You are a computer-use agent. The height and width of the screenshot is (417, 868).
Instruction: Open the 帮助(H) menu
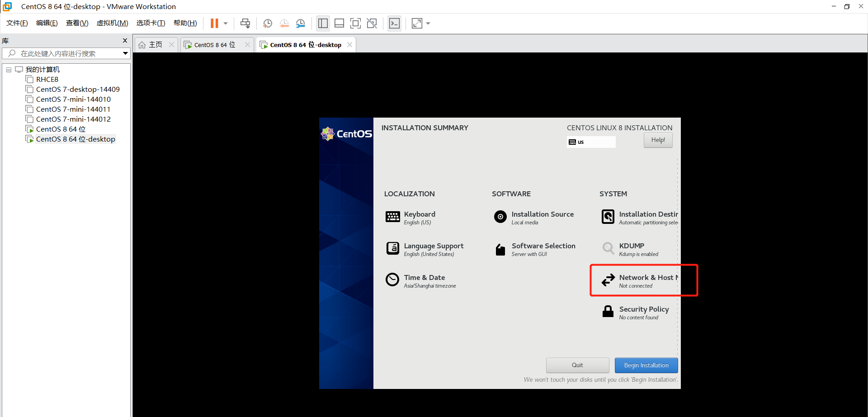[185, 23]
